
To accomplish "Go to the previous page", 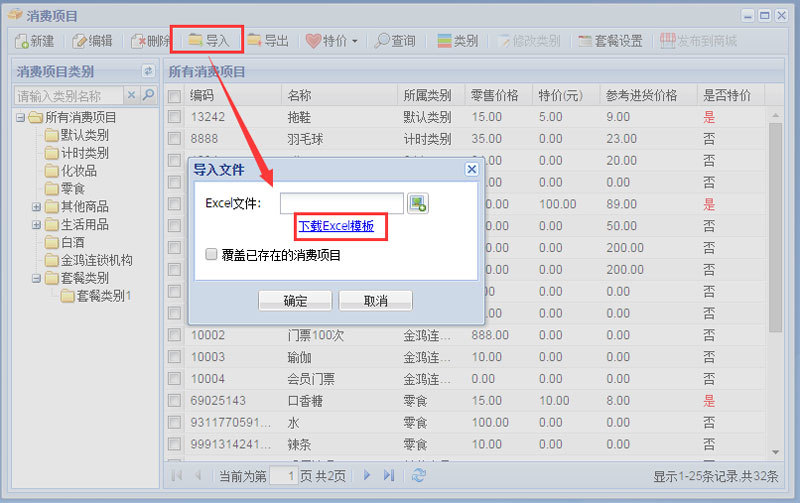I will pos(198,475).
